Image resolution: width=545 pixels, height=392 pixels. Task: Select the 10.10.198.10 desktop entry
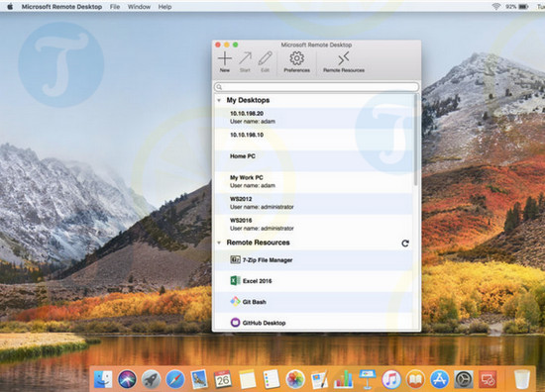point(313,140)
